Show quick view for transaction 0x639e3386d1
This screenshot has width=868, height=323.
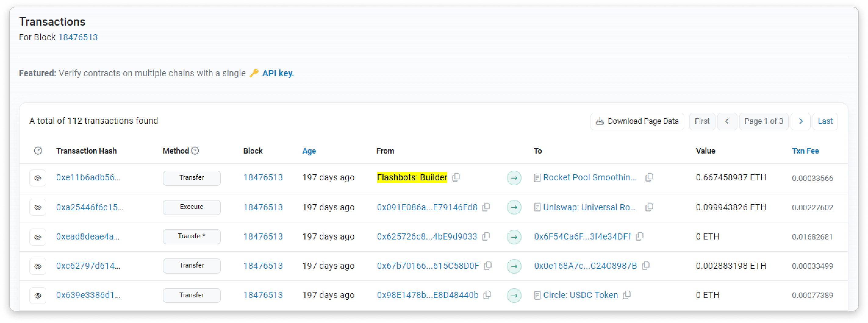(x=38, y=295)
